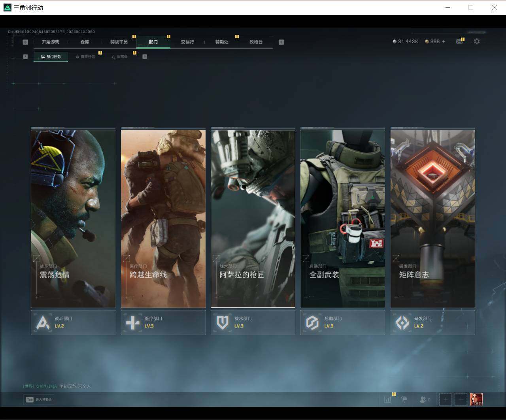Open the middle sub-tab with briefcase icon
The width and height of the screenshot is (506, 420).
tap(85, 57)
